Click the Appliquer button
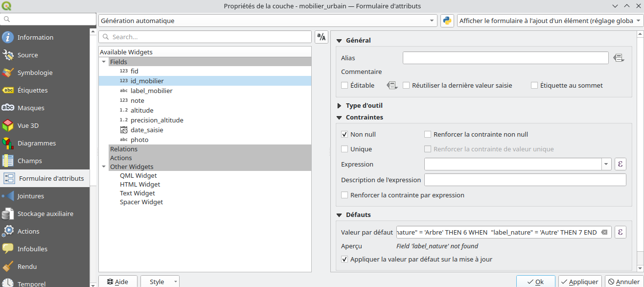644x287 pixels. 580,282
